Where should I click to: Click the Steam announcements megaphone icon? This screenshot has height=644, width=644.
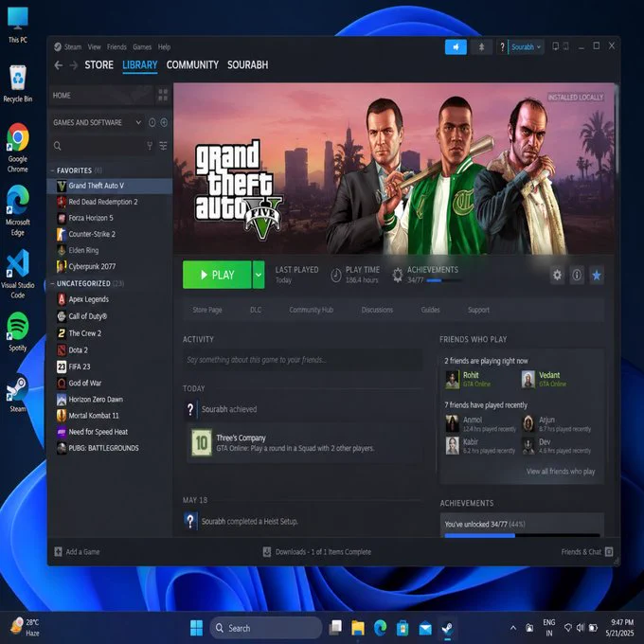(456, 46)
